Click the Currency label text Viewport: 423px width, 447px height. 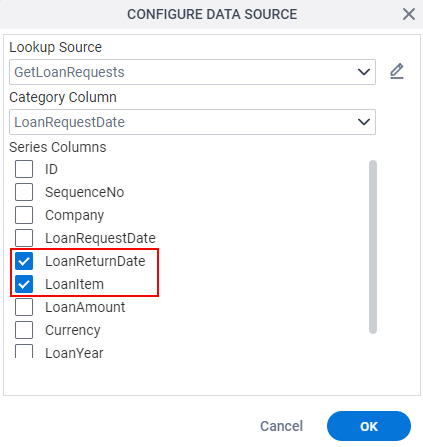73,330
